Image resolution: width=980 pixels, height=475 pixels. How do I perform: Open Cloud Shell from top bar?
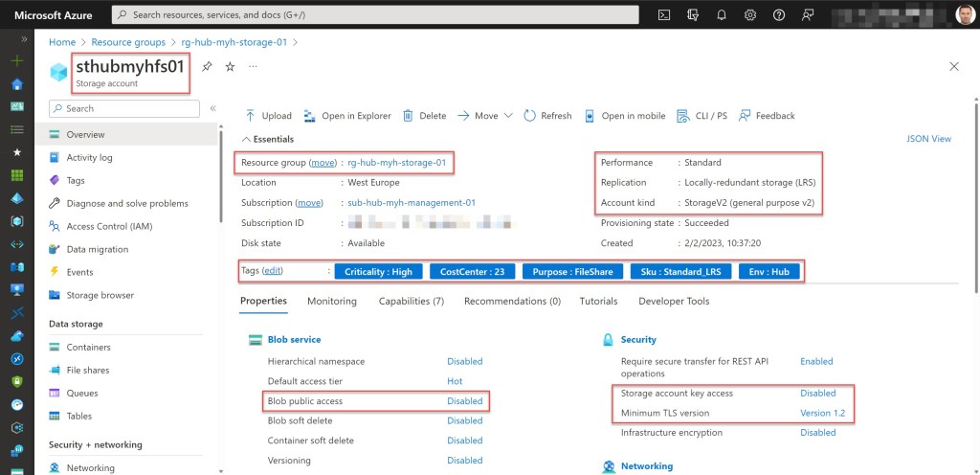tap(665, 15)
